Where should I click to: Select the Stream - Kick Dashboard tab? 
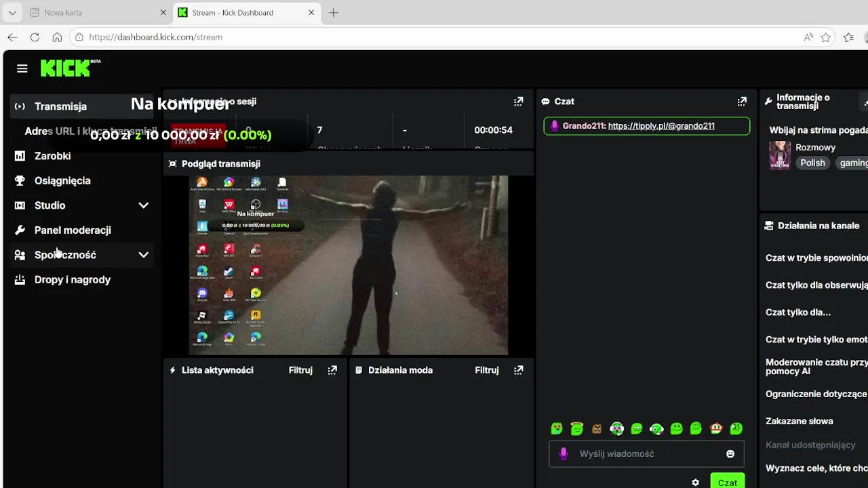(247, 12)
